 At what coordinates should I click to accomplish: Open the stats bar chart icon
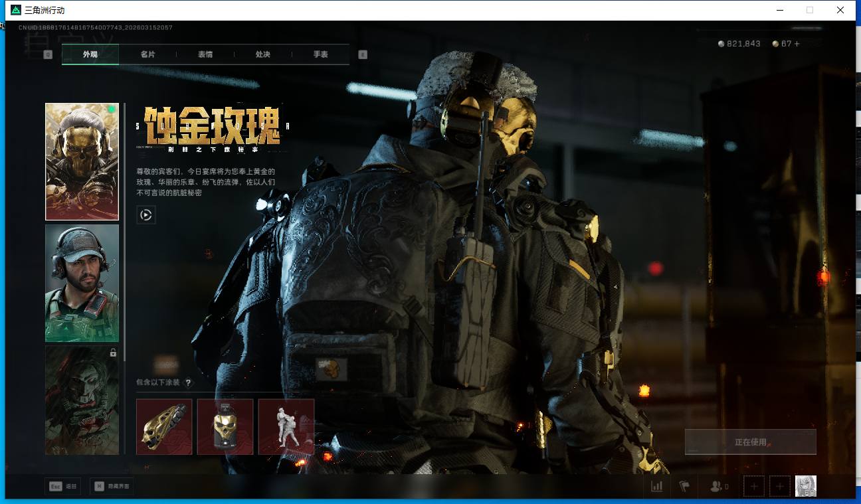(656, 486)
